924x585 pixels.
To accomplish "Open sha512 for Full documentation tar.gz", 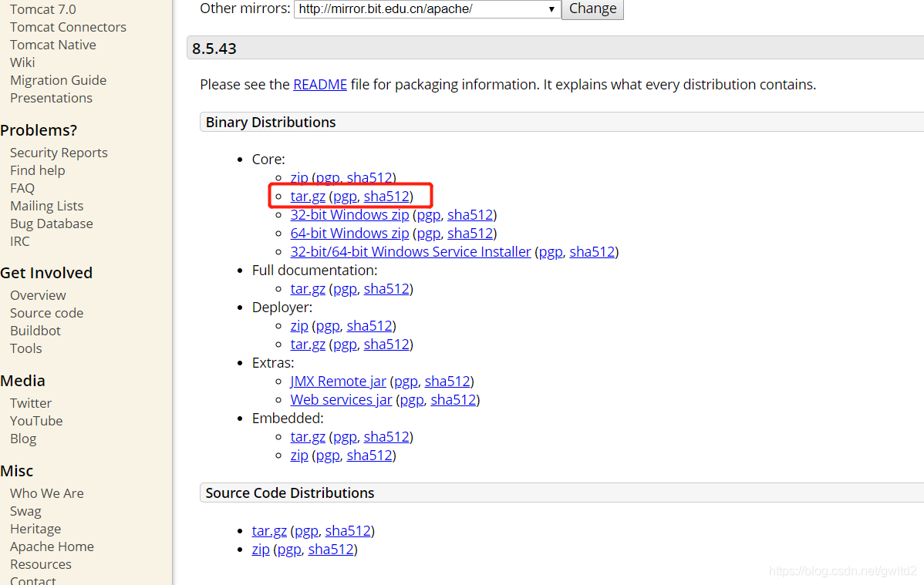I will tap(386, 289).
